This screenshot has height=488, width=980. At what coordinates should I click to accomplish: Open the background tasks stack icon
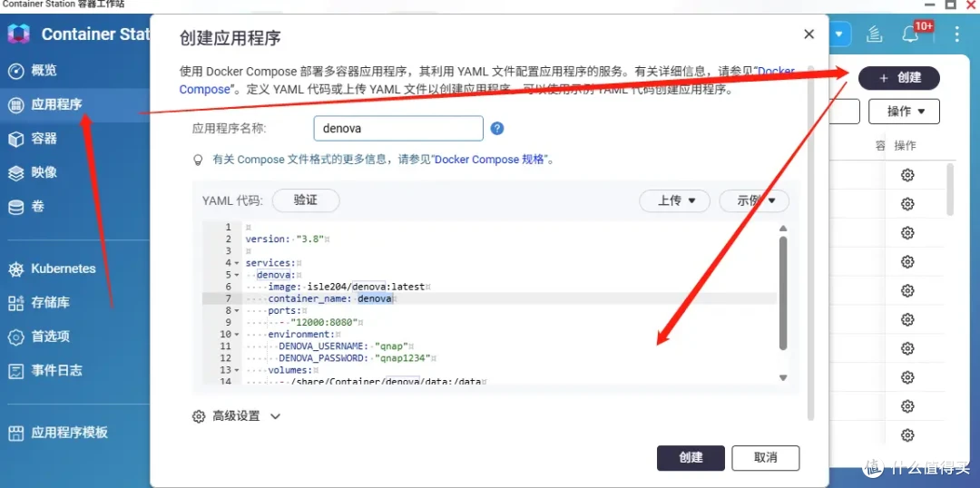tap(874, 34)
